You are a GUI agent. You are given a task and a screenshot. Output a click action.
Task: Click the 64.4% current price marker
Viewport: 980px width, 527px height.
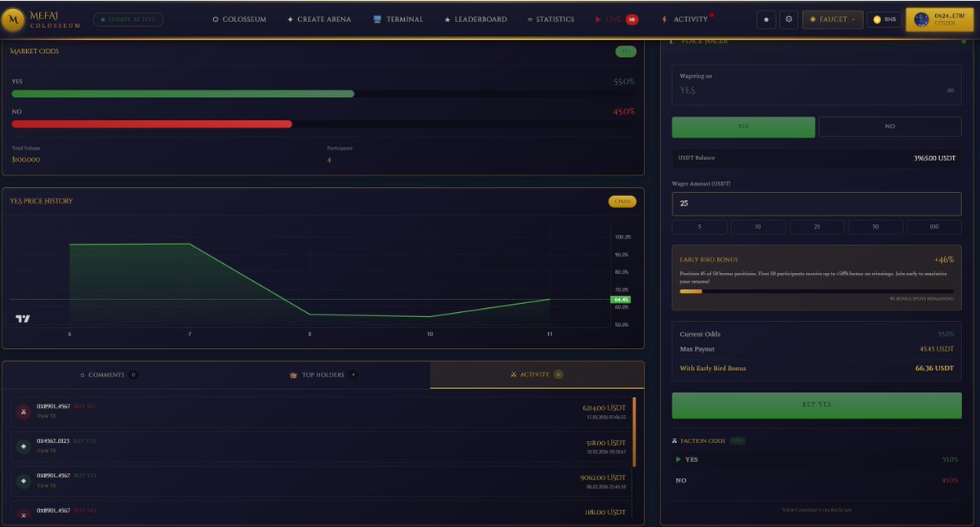[621, 300]
